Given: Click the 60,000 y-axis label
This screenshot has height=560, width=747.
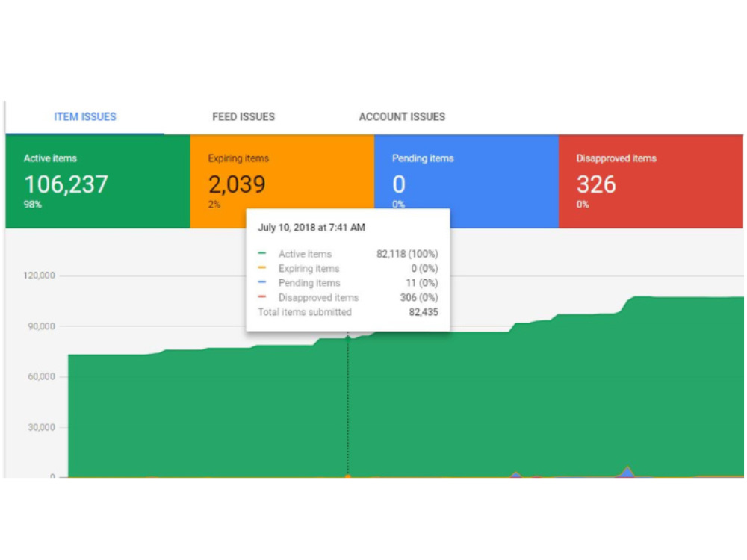Looking at the screenshot, I should click(x=41, y=376).
